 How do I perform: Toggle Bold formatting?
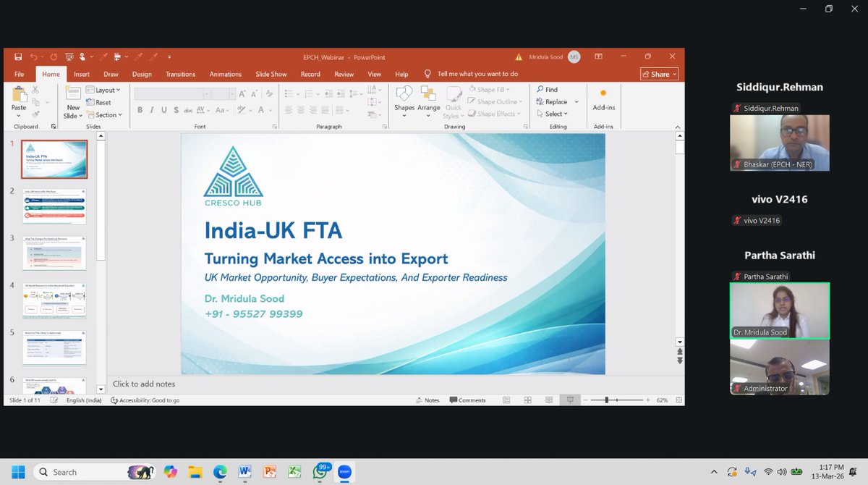point(140,110)
